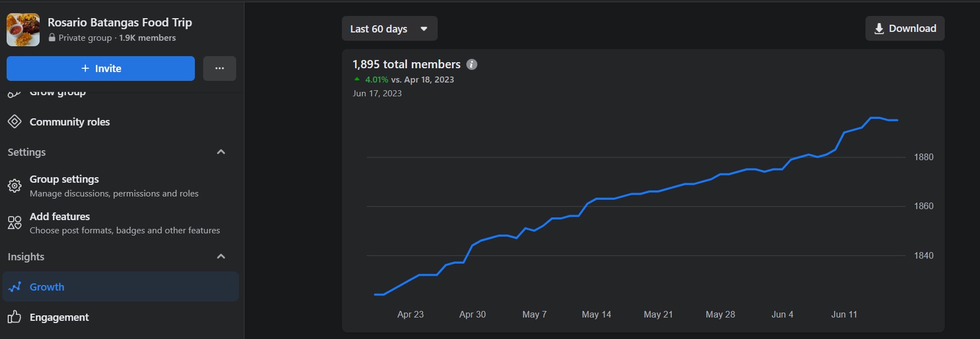The width and height of the screenshot is (980, 339).
Task: Open Add features
Action: (x=120, y=223)
